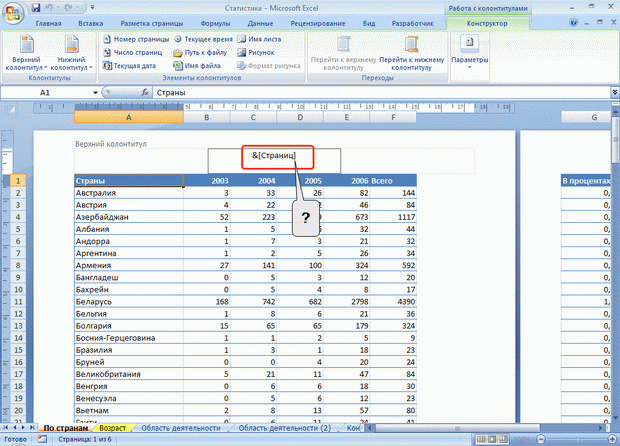620x446 pixels.
Task: Open the Формулы ribbon tab
Action: pos(215,24)
